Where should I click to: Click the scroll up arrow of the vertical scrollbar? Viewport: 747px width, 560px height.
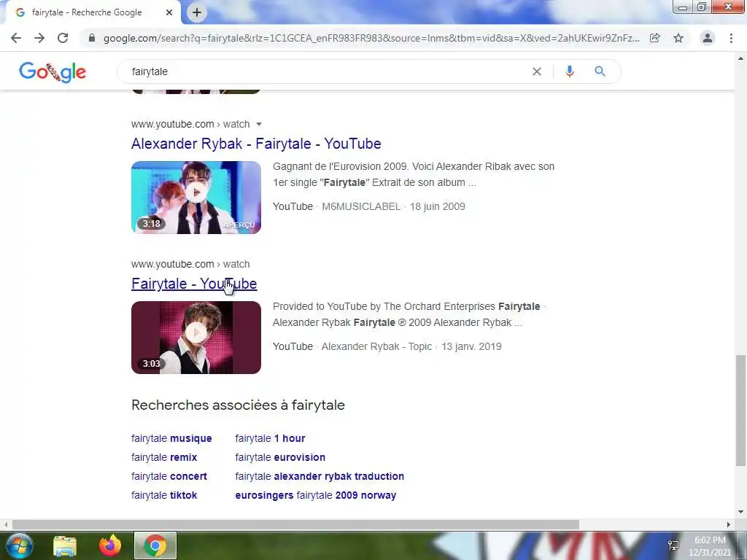(740, 58)
